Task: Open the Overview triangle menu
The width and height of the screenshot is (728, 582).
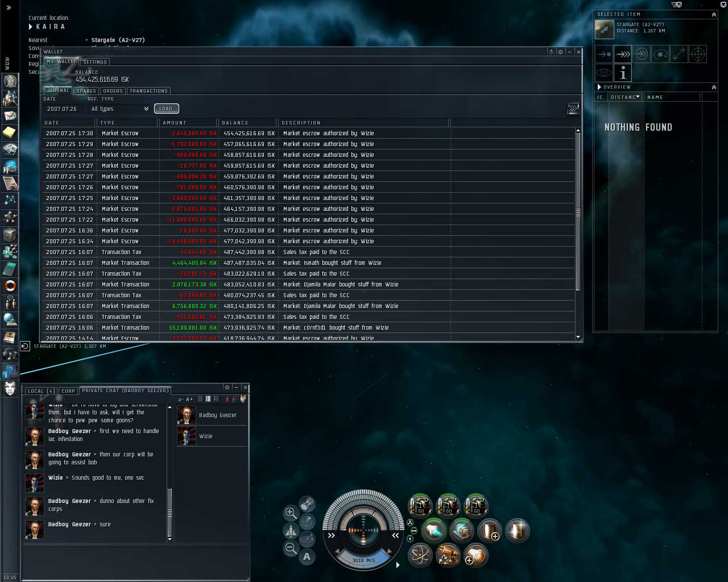Action: coord(599,87)
